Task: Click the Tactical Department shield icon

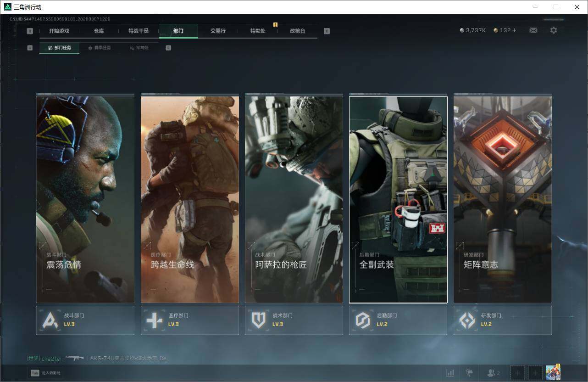Action: pos(259,320)
